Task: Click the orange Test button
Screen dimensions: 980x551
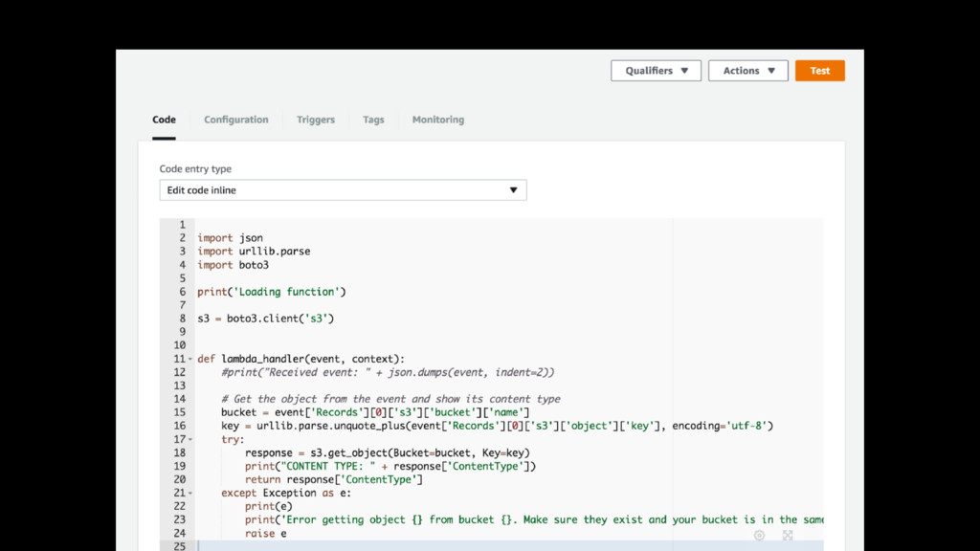Action: click(x=820, y=71)
